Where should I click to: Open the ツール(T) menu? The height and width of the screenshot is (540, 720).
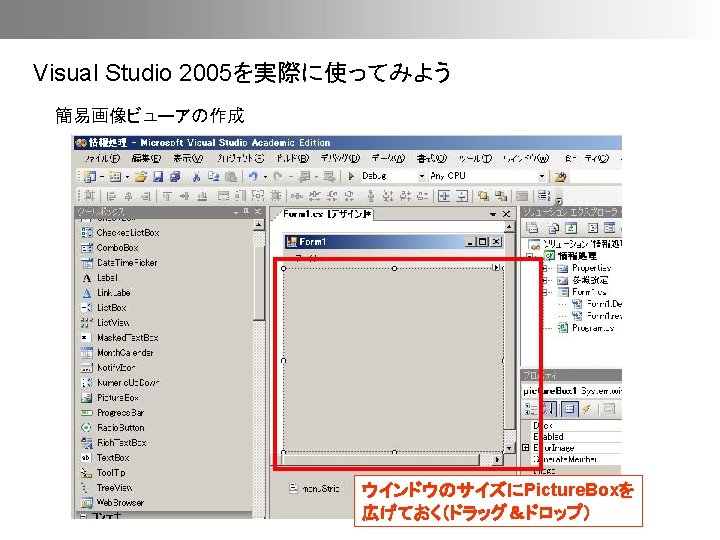pos(475,158)
